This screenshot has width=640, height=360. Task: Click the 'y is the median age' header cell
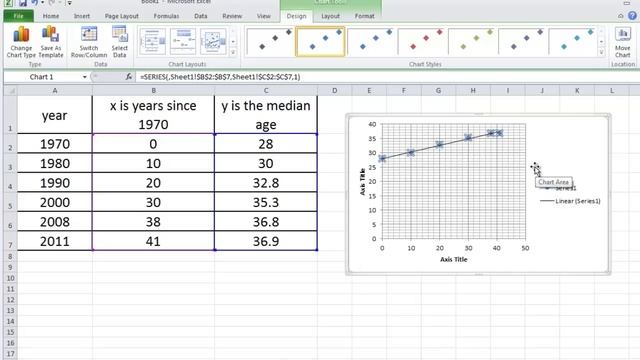tap(266, 115)
